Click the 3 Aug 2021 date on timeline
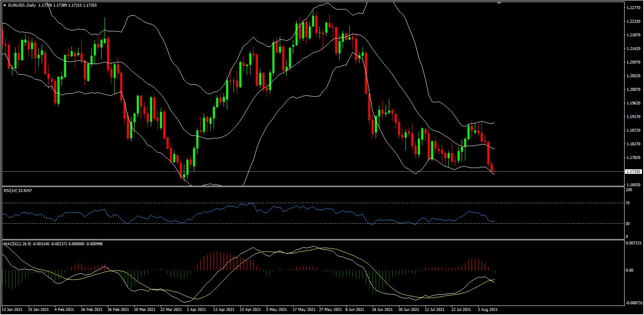Image resolution: width=644 pixels, height=315 pixels. coord(488,309)
